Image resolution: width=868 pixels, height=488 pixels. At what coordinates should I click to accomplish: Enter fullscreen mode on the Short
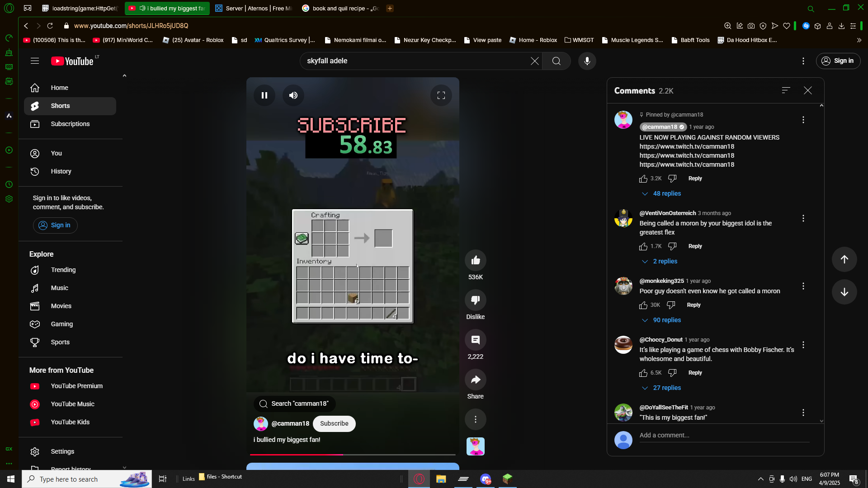point(441,95)
